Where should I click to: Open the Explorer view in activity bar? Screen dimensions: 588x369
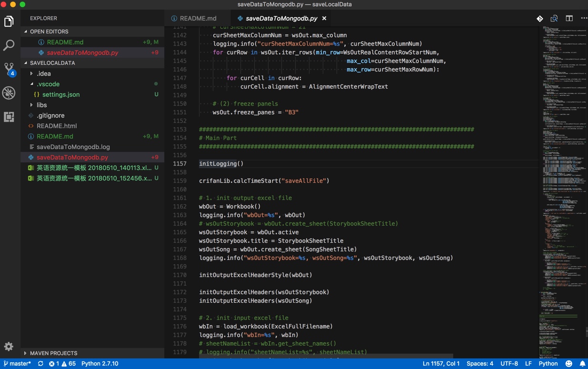(9, 21)
